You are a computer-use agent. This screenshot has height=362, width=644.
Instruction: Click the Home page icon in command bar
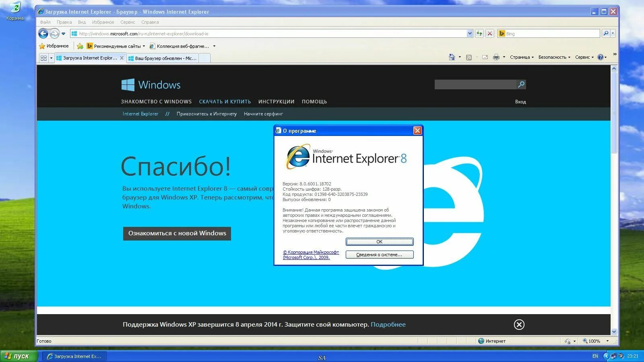coord(452,57)
